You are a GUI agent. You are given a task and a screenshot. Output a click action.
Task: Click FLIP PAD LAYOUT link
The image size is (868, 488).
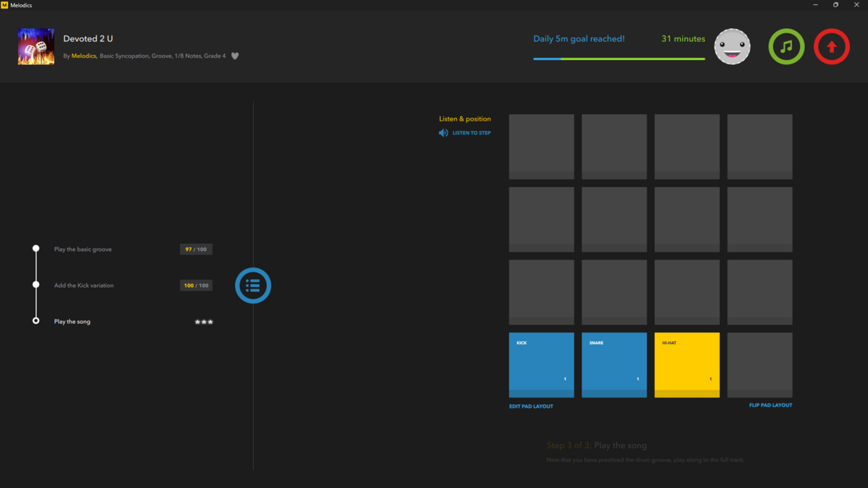click(770, 406)
